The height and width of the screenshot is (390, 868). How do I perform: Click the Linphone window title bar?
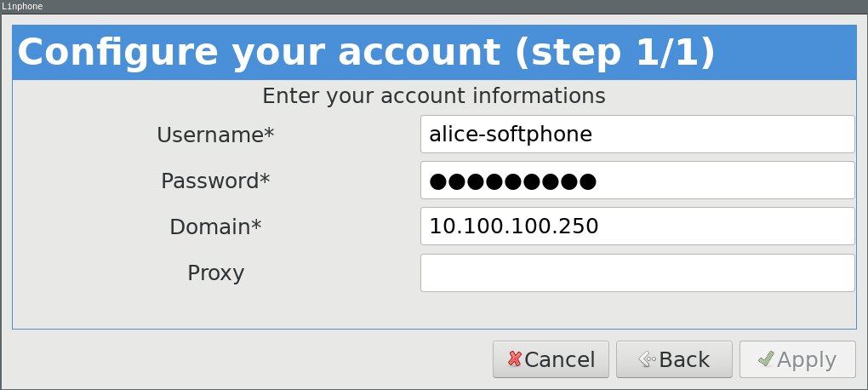[x=434, y=6]
